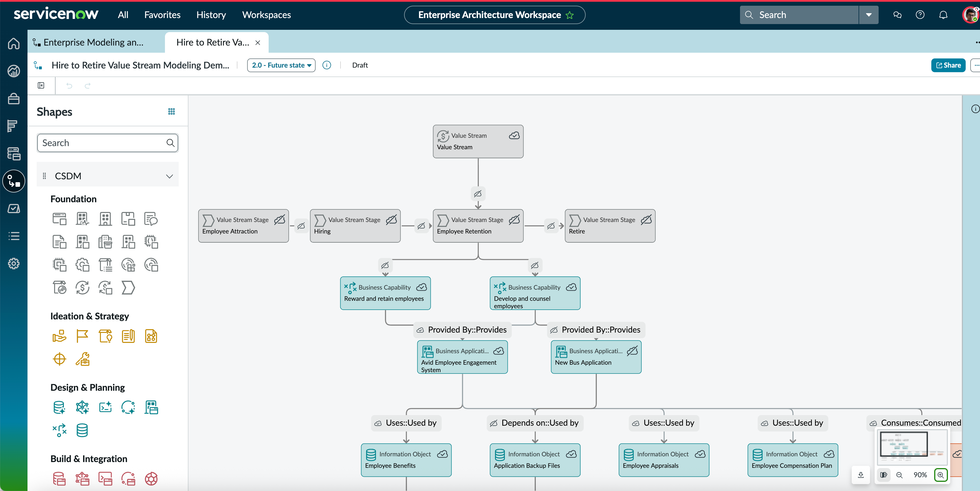Open the dashboard gauge sidebar icon
Image resolution: width=980 pixels, height=491 pixels.
14,71
